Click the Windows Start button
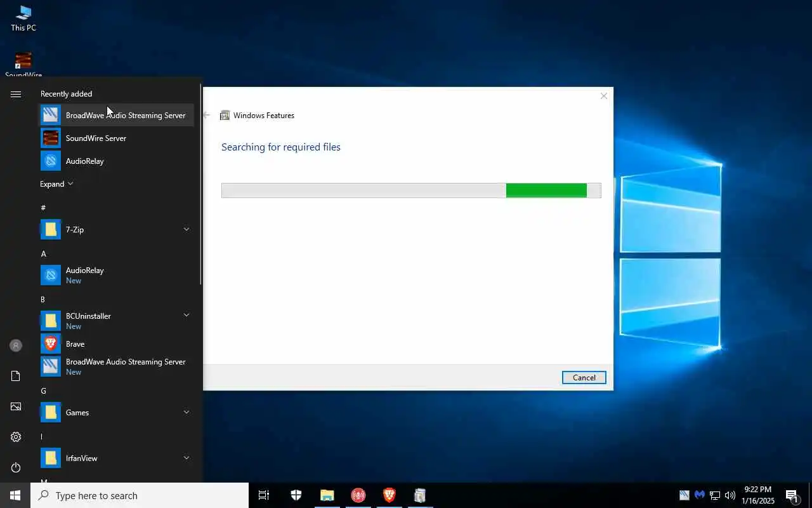This screenshot has width=812, height=508. coord(15,495)
